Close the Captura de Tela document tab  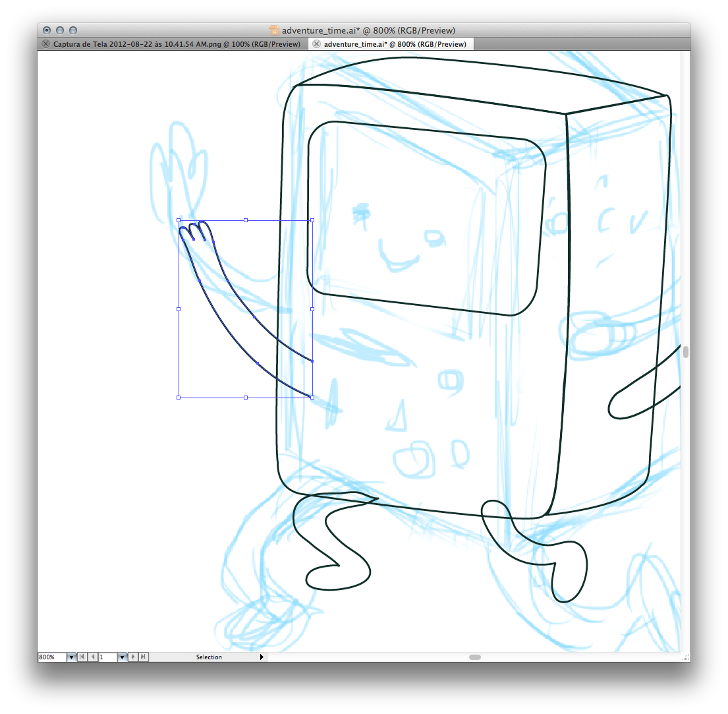click(45, 44)
